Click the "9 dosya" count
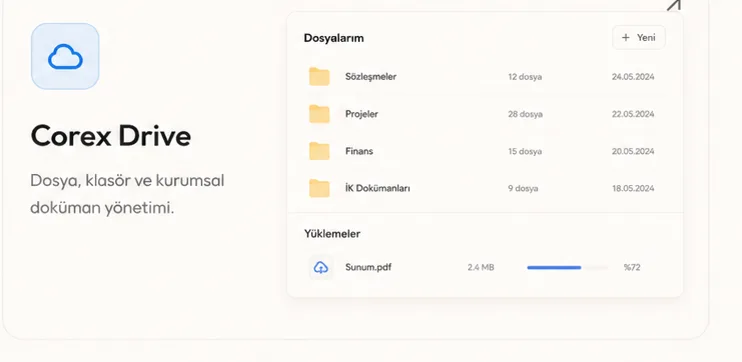Image resolution: width=742 pixels, height=362 pixels. click(523, 188)
